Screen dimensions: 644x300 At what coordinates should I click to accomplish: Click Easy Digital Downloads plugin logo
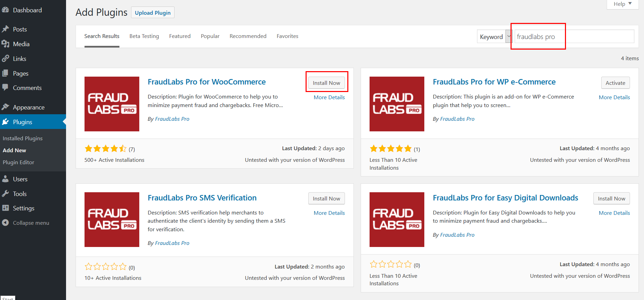pyautogui.click(x=397, y=220)
